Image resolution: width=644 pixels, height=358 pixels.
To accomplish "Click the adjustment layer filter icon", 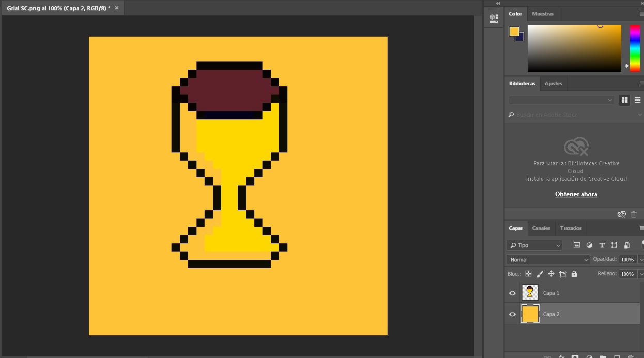I will (x=589, y=245).
